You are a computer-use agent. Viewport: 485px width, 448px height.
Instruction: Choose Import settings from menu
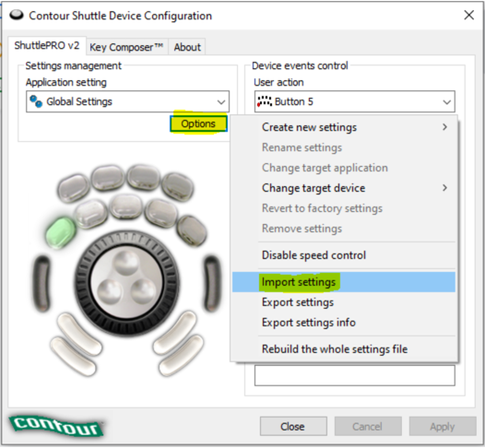[x=344, y=282]
